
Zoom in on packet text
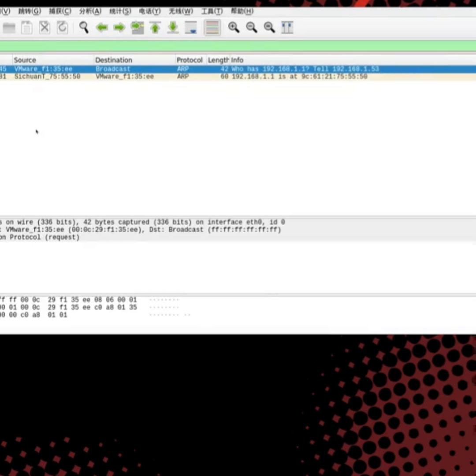234,28
